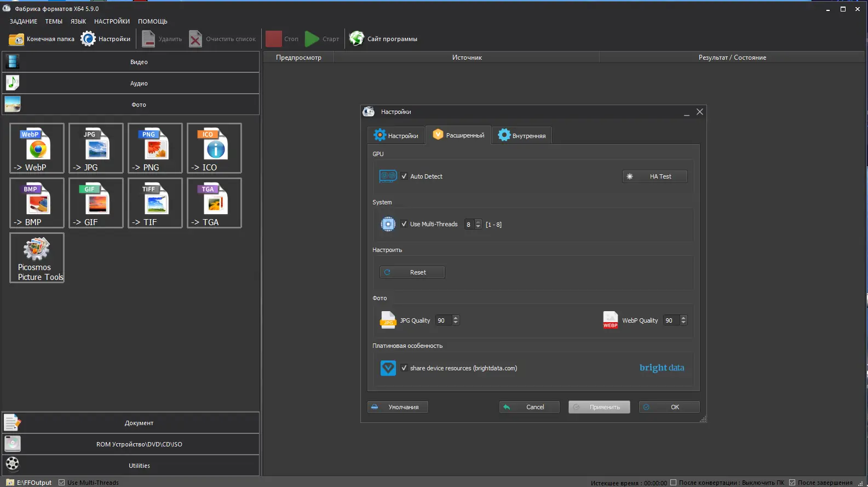The width and height of the screenshot is (868, 487).
Task: Click the E:\FFOutput path text
Action: pyautogui.click(x=34, y=483)
